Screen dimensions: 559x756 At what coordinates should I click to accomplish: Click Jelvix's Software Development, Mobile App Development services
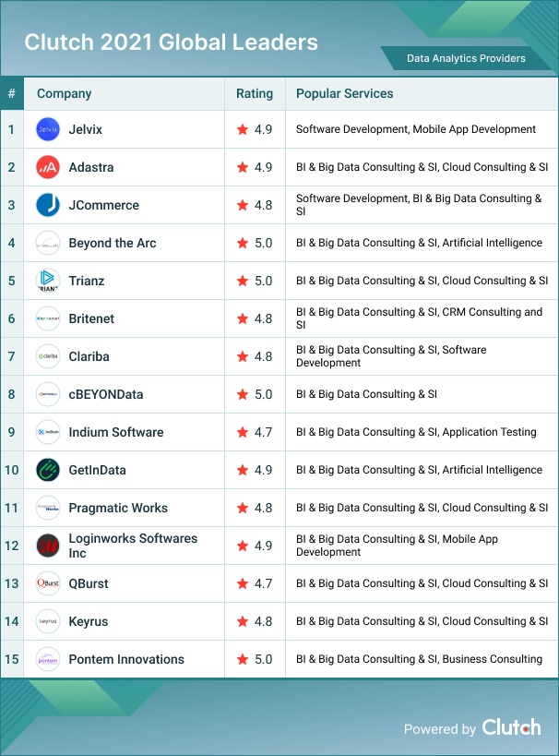(416, 129)
